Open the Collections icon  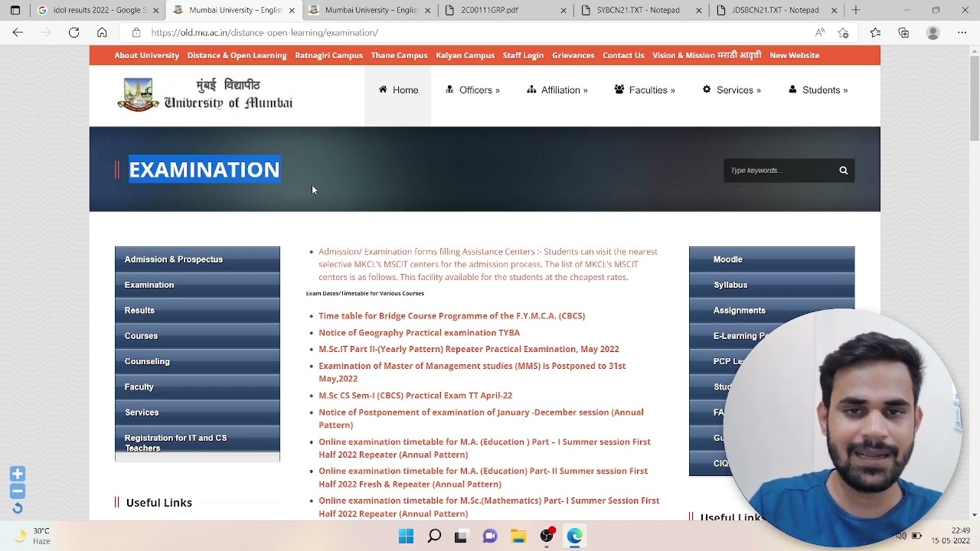point(903,32)
